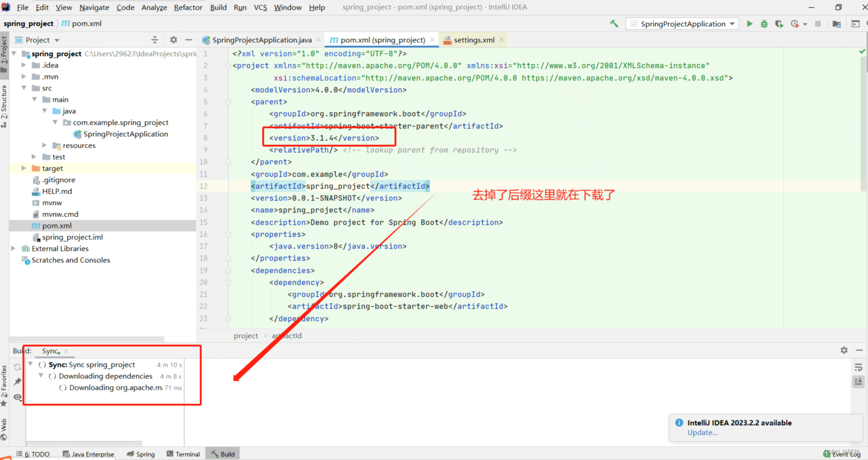Run SpringProjectApplication with the green play icon
The width and height of the screenshot is (868, 460).
[749, 24]
